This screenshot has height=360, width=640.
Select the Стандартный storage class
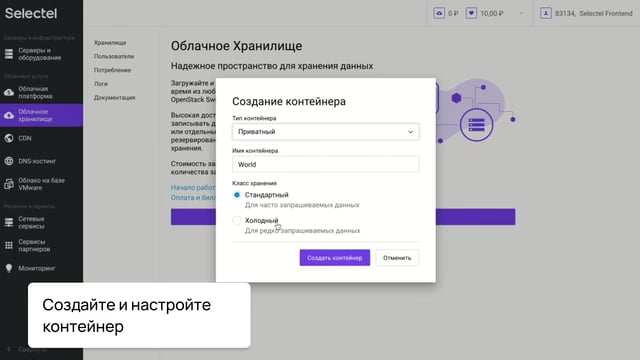pos(237,195)
